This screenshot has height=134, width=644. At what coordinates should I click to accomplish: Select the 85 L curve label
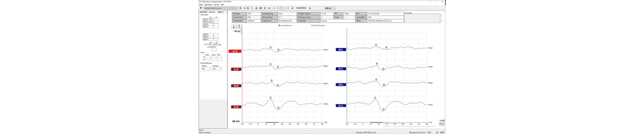341,69
